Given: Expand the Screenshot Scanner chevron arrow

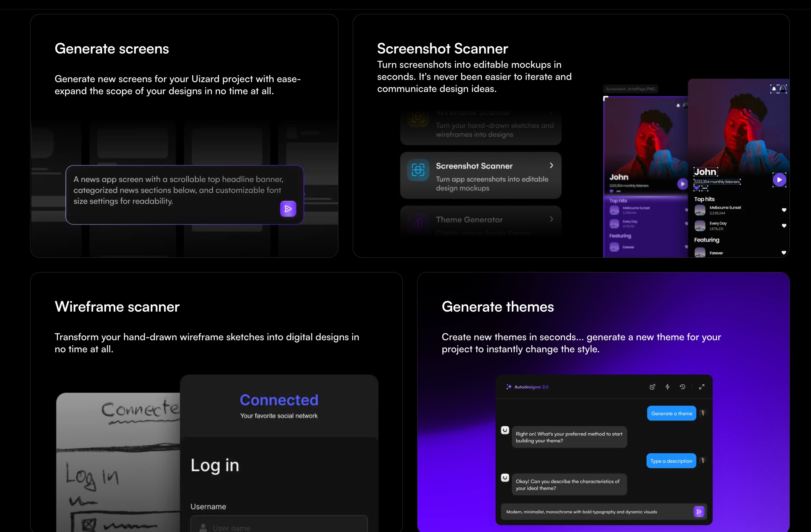Looking at the screenshot, I should (551, 165).
